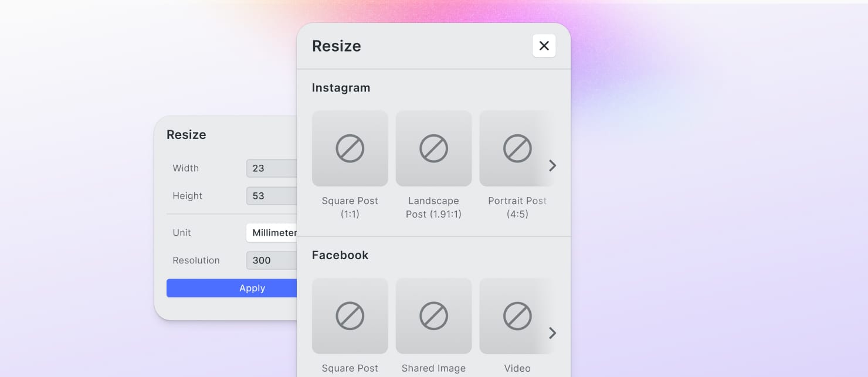Choose Facebook Shared Image thumbnail
The image size is (868, 377).
(434, 316)
